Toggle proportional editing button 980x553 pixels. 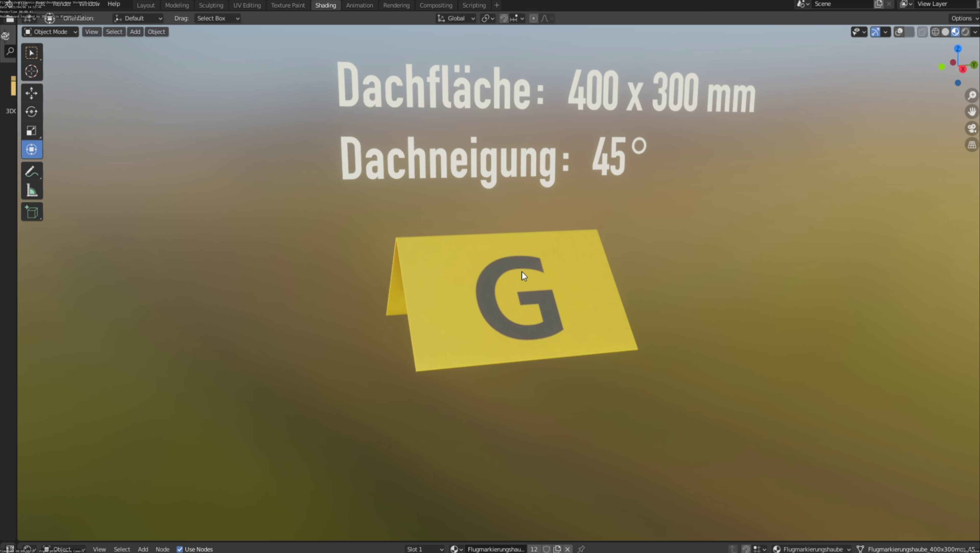[533, 18]
